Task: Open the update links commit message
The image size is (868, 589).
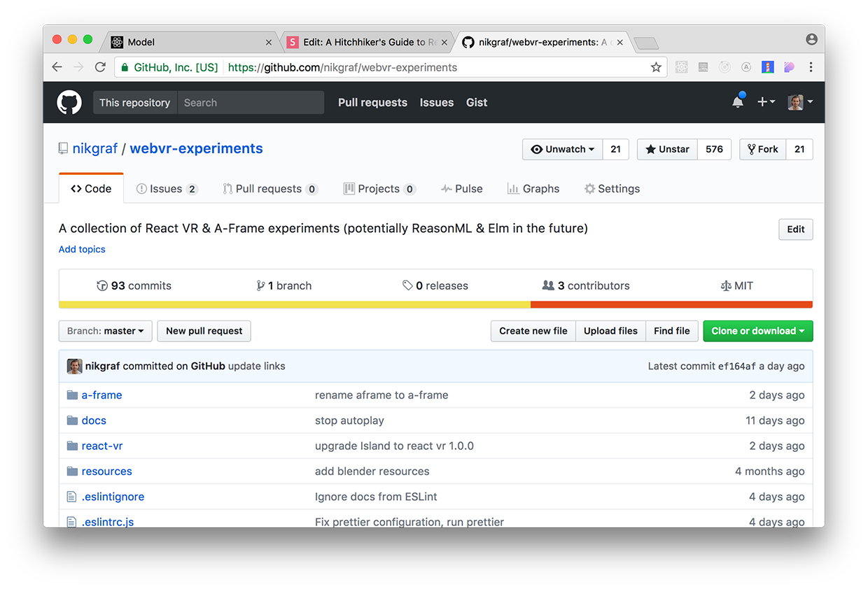Action: [257, 366]
